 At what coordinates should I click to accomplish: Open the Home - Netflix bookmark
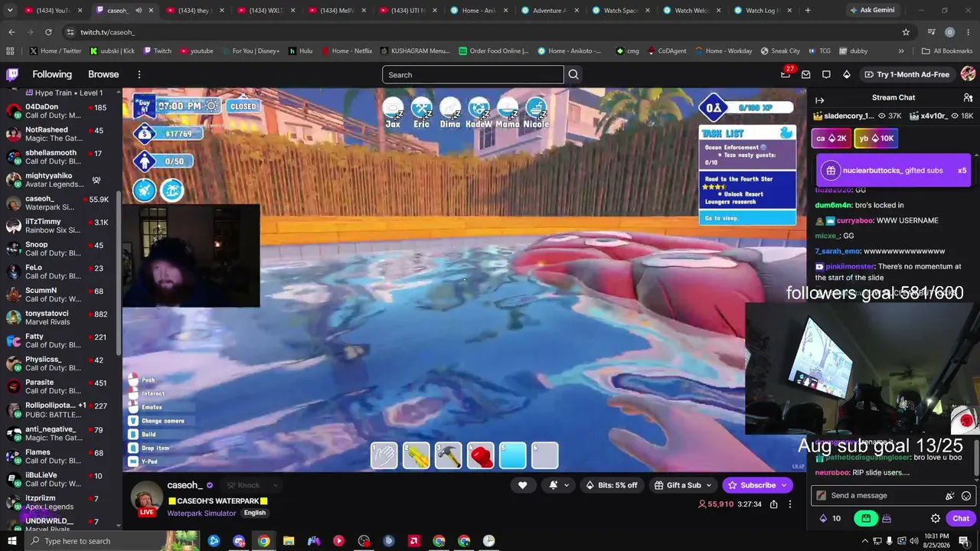[x=346, y=51]
